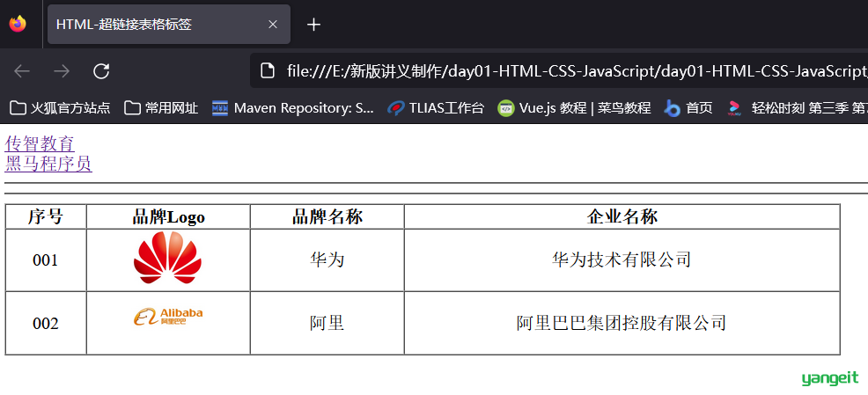Viewport: 868px width, 395px height.
Task: Click the 阿里巴巴集团控股有限公司 cell
Action: pos(622,323)
